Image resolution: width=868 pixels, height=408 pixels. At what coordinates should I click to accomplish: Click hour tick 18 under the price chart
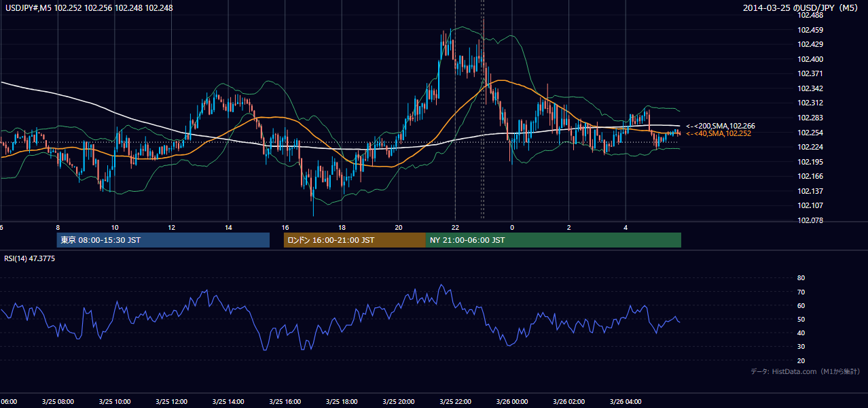click(342, 227)
